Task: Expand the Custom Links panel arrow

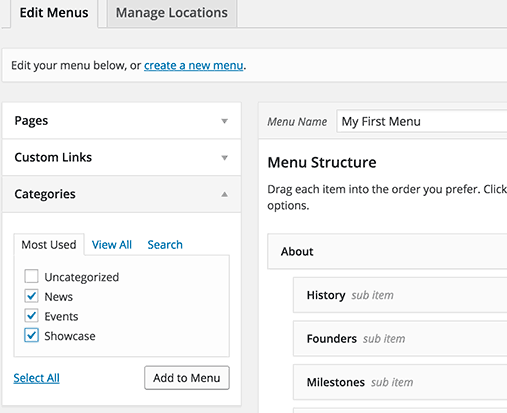Action: coord(225,158)
